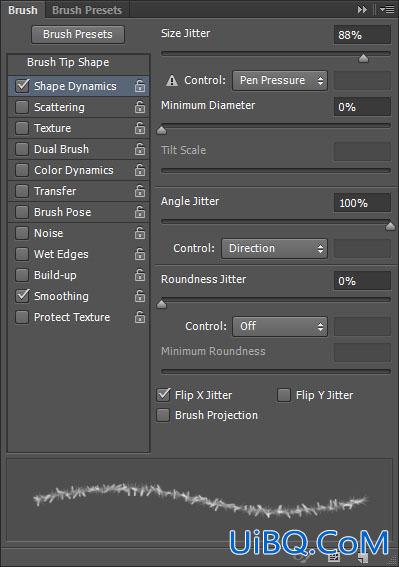Image resolution: width=399 pixels, height=567 pixels.
Task: Toggle the lock icon for Wet Edges
Action: pos(140,254)
